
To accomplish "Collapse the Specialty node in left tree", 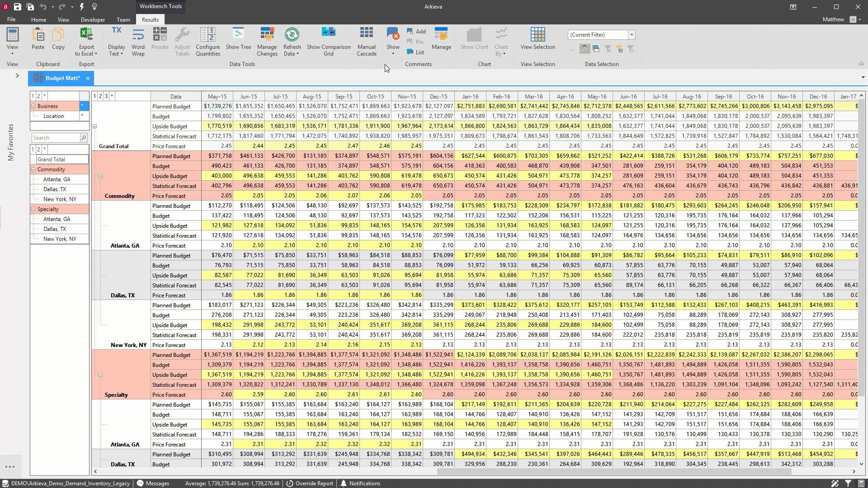I will [x=33, y=209].
